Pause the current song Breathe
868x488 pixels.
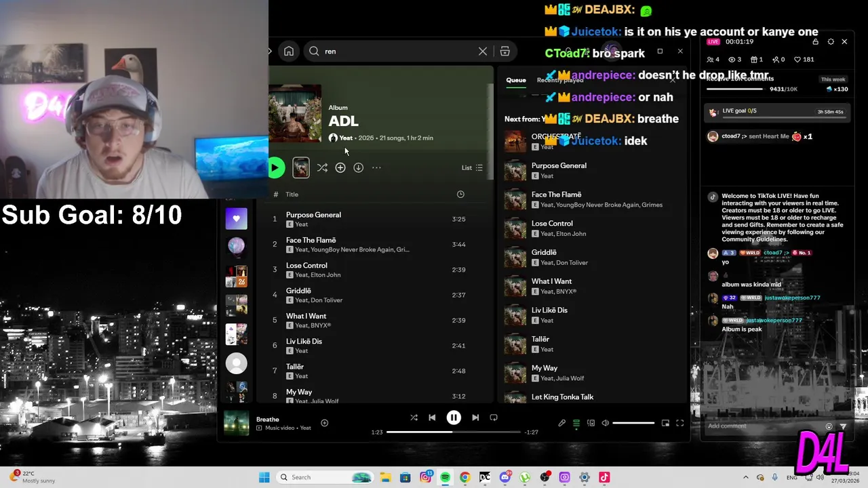454,418
